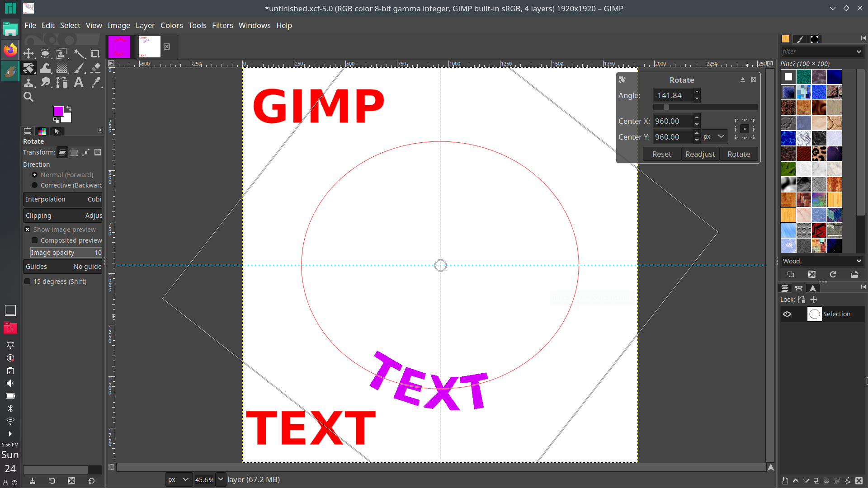This screenshot has height=488, width=868.
Task: Duplicate the selected pattern
Action: [791, 274]
